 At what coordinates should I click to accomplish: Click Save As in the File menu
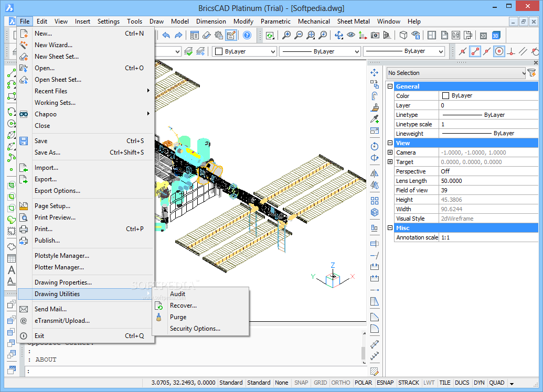(47, 153)
